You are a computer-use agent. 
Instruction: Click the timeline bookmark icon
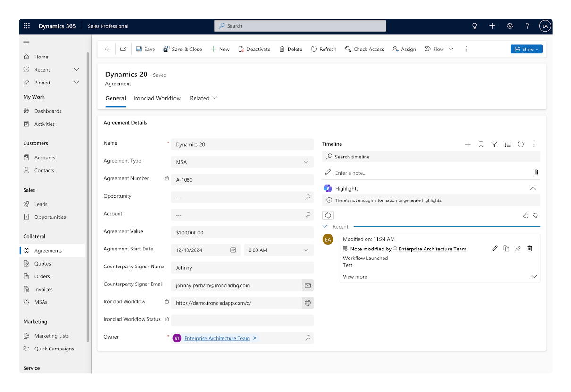point(481,144)
